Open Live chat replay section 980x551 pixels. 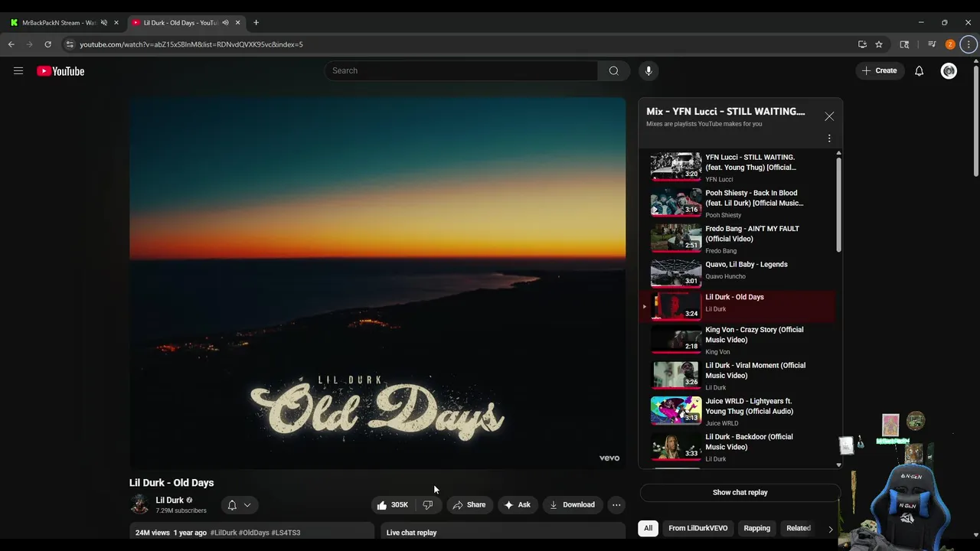click(x=502, y=532)
